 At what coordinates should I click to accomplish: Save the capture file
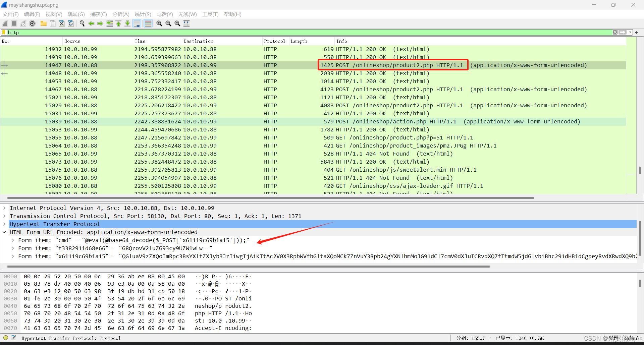53,23
